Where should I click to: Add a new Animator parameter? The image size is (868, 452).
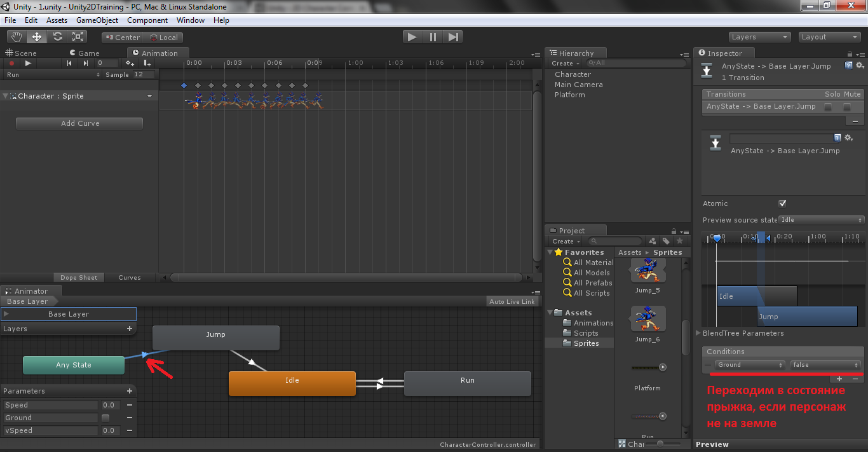tap(130, 391)
